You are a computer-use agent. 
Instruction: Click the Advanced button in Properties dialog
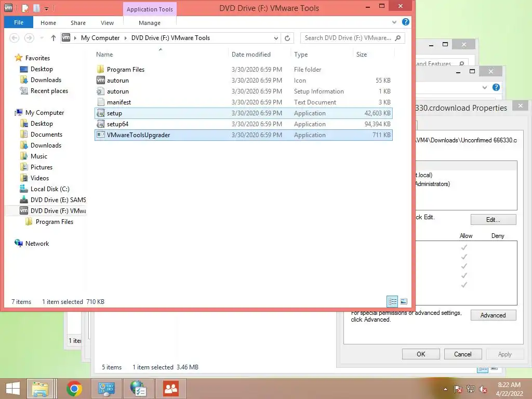[x=494, y=315]
